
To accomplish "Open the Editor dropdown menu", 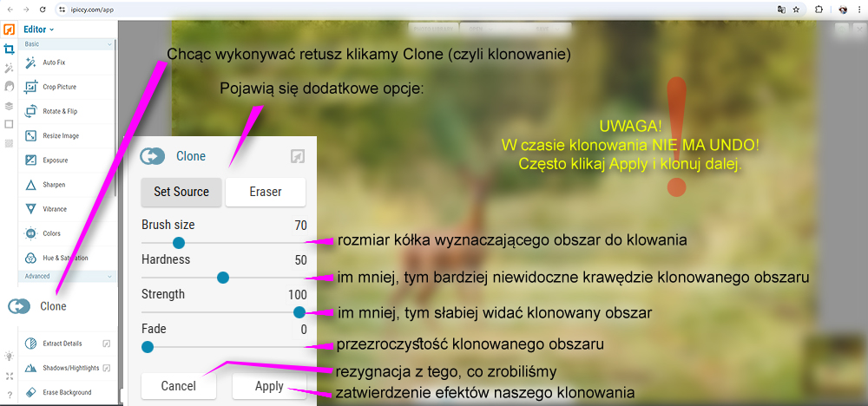I will [39, 29].
